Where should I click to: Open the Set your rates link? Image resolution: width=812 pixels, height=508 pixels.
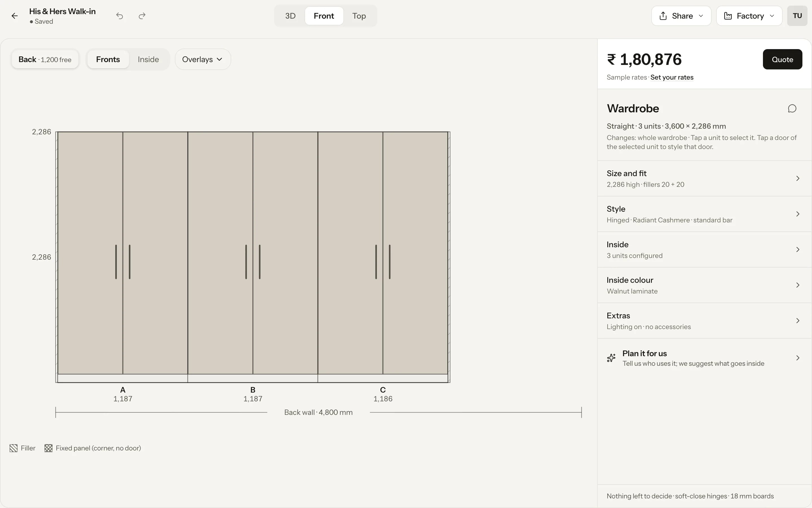pos(672,77)
